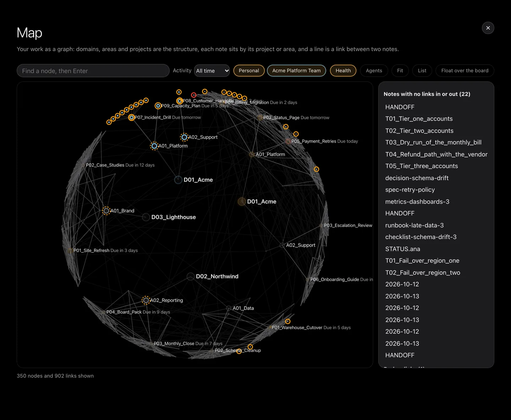511x420 pixels.
Task: Toggle the Agents filter chip
Action: pos(374,71)
